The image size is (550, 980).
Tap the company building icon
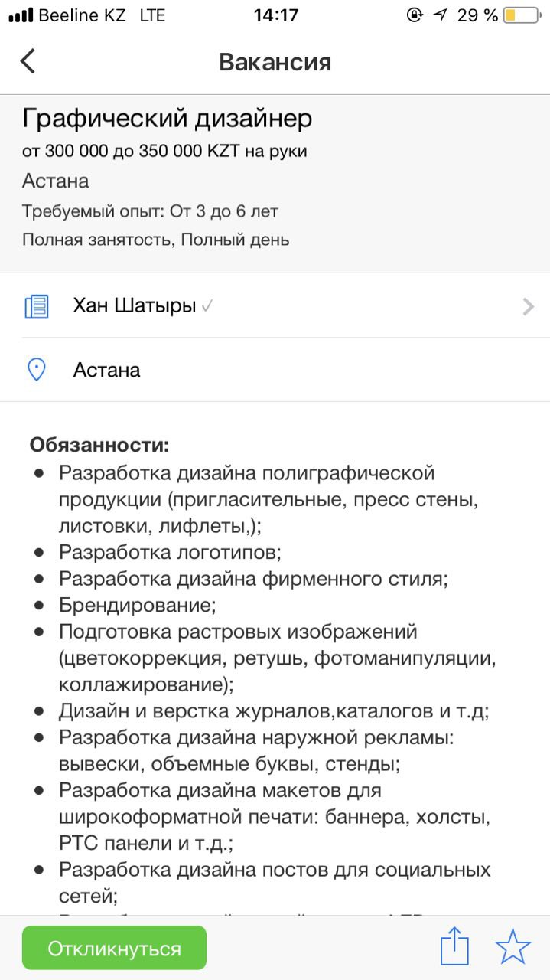[37, 306]
